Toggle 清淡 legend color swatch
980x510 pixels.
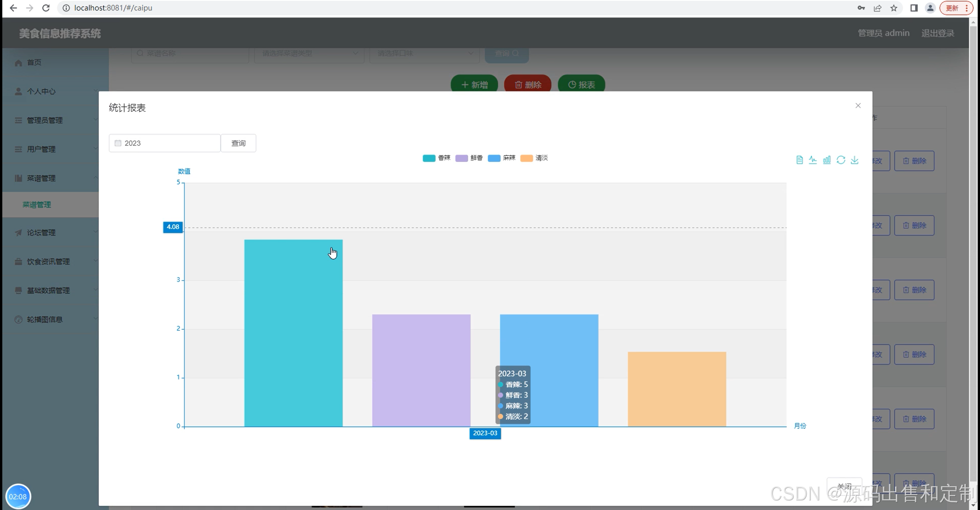[x=526, y=158]
